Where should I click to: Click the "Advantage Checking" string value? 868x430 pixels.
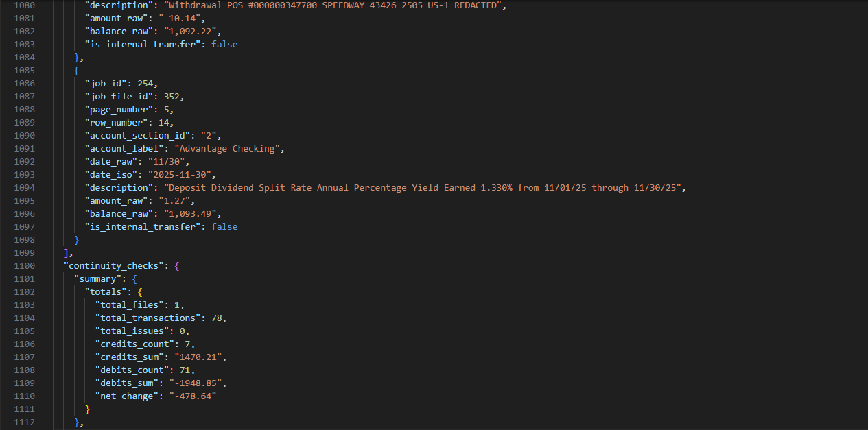click(228, 148)
